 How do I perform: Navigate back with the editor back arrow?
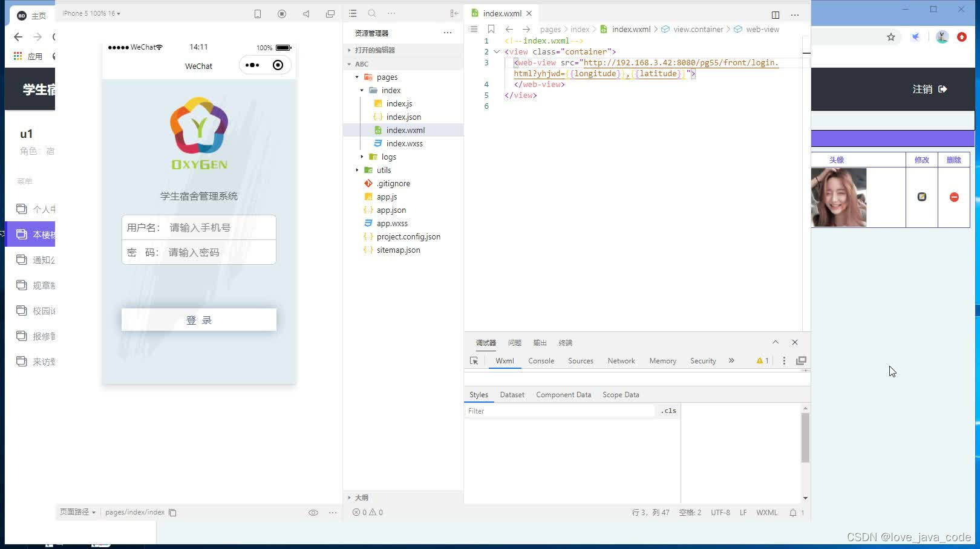coord(509,29)
